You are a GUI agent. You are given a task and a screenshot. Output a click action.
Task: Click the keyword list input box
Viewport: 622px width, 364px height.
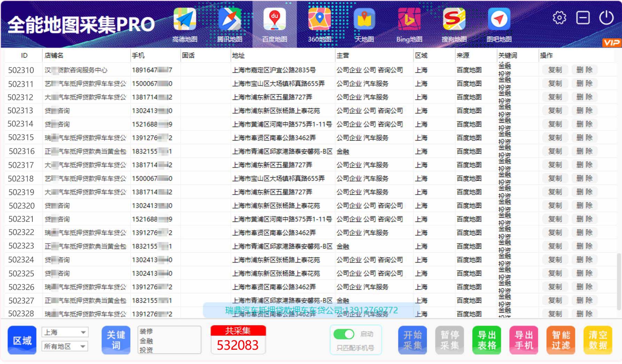click(x=170, y=340)
